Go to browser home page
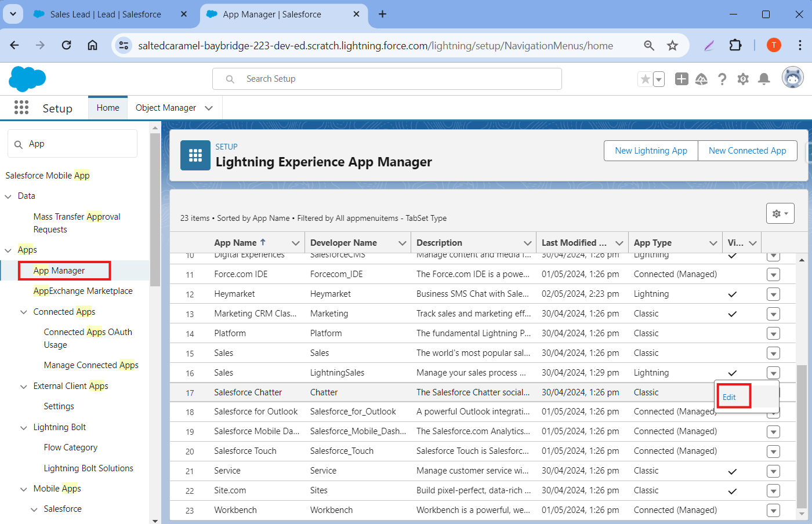Image resolution: width=812 pixels, height=524 pixels. point(92,45)
